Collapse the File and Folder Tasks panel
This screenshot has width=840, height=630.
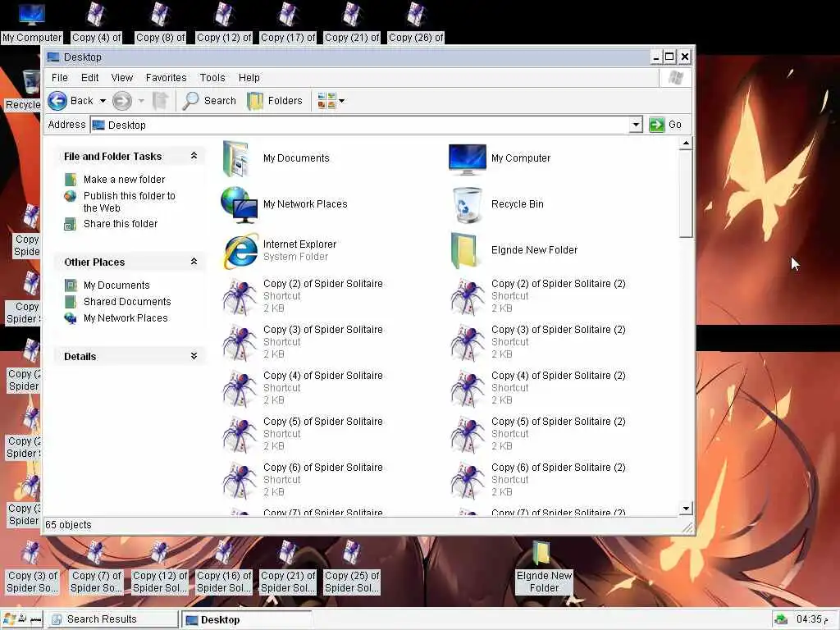[194, 156]
